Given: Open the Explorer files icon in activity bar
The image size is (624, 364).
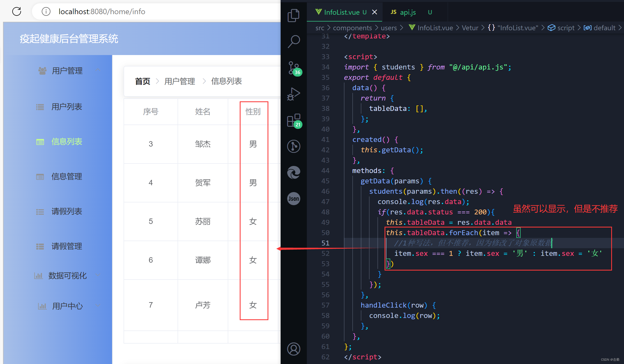Looking at the screenshot, I should (293, 15).
